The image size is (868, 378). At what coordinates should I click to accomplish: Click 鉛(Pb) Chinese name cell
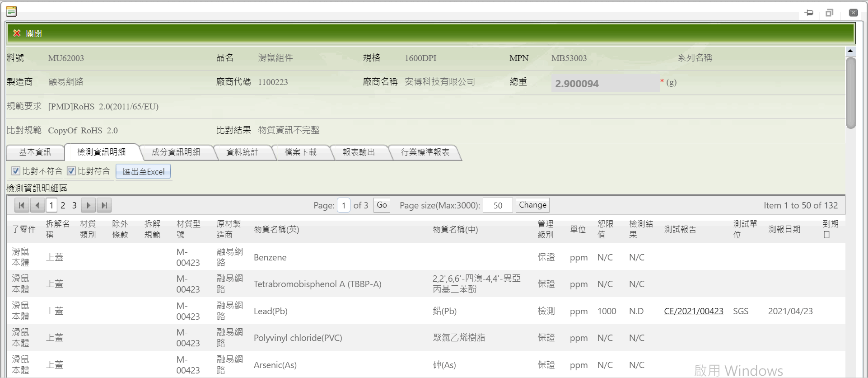(x=444, y=311)
